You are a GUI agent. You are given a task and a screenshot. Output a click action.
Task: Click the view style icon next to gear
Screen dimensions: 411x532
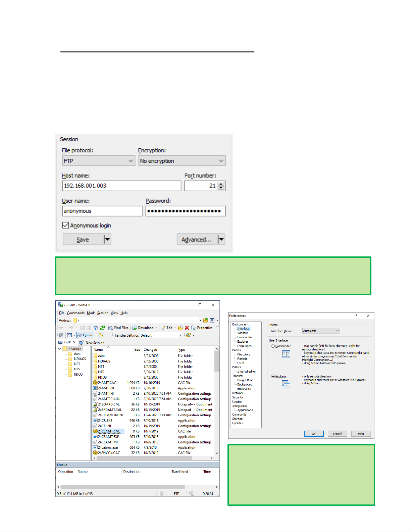69,335
